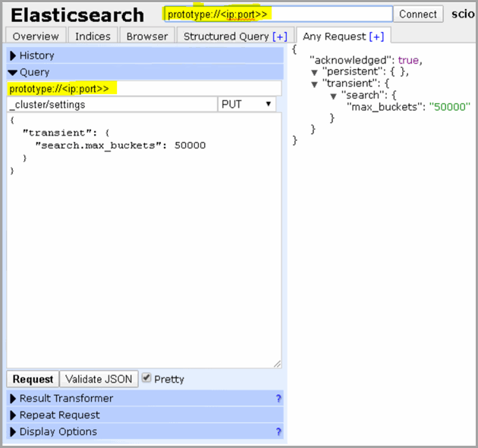Open Display Options help question mark

278,431
